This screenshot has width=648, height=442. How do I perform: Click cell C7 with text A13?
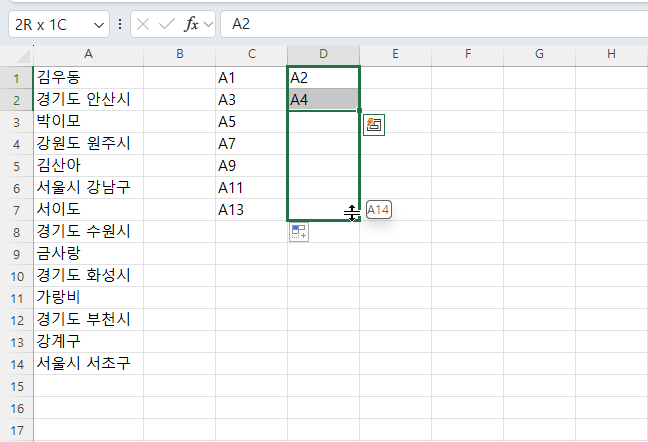(x=252, y=210)
